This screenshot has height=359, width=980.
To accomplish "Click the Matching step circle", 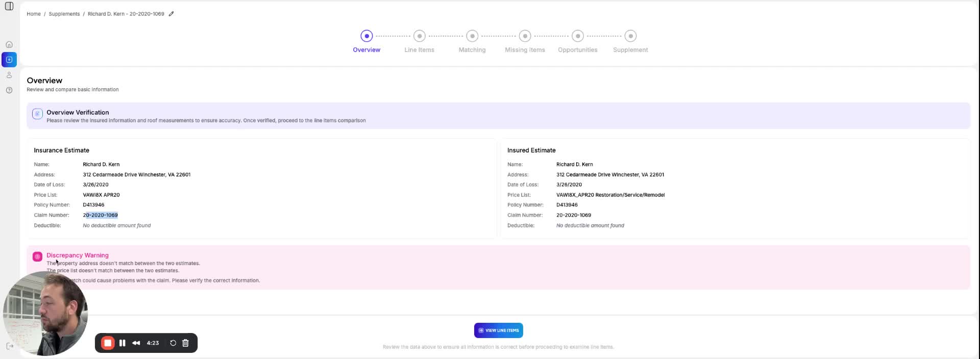I will 472,36.
